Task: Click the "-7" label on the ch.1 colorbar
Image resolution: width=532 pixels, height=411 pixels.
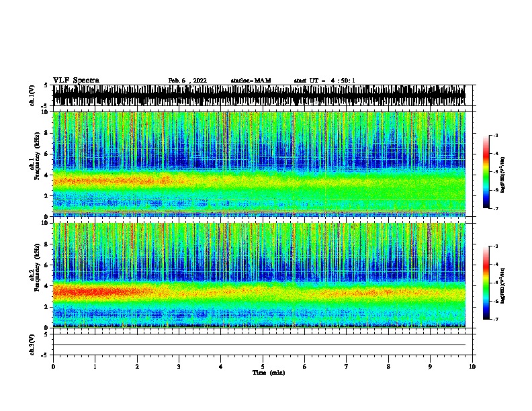Action: (x=495, y=208)
